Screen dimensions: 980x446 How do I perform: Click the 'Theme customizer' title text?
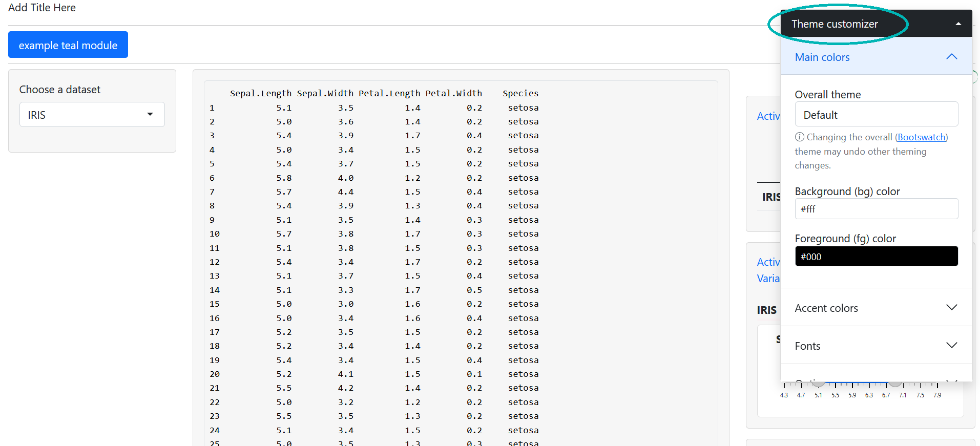tap(835, 24)
